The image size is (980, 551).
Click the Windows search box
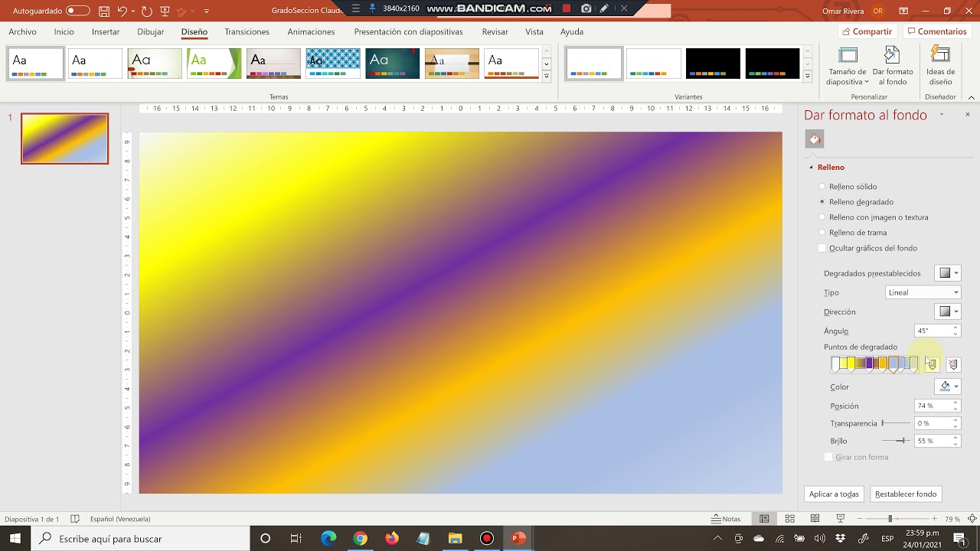click(140, 539)
